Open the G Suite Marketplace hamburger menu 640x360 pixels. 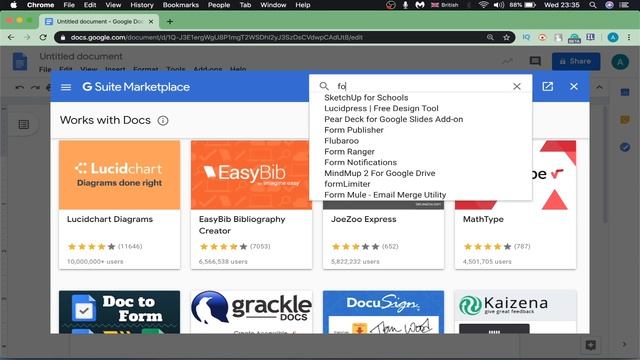click(66, 87)
